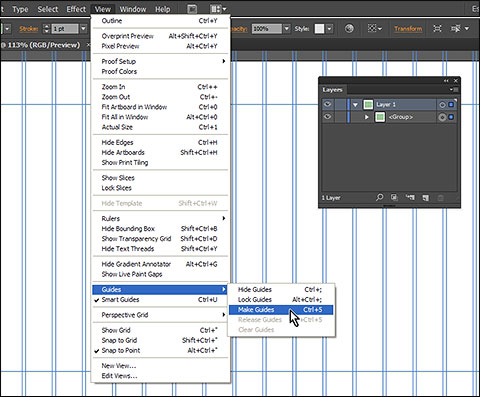This screenshot has width=480, height=397.
Task: Collapse Layer 1 disclosure triangle
Action: 355,105
